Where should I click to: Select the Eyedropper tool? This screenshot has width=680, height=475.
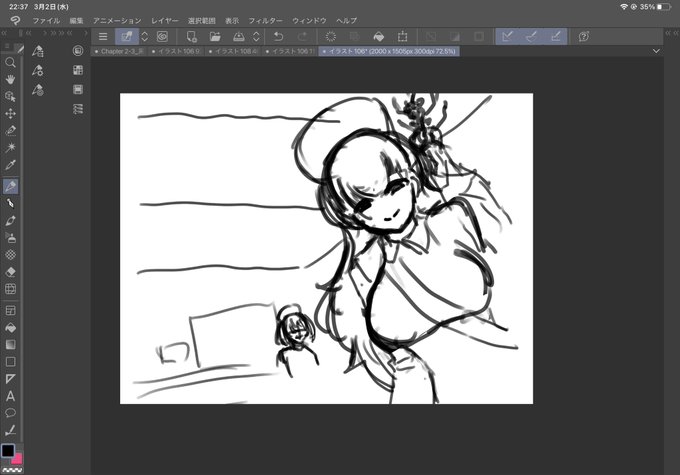pyautogui.click(x=10, y=165)
